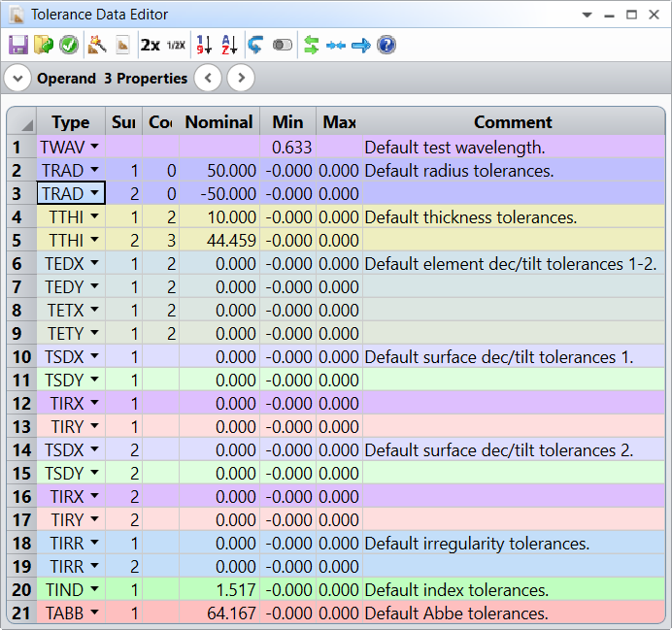
Task: Click comment 'Default thickness tolerances.'
Action: 471,217
